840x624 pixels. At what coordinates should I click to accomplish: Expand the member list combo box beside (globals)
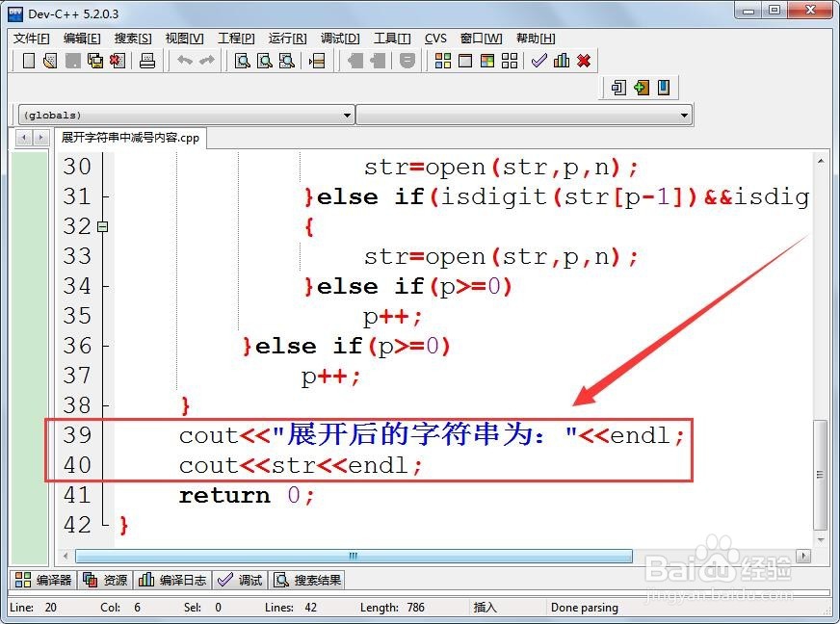click(684, 114)
